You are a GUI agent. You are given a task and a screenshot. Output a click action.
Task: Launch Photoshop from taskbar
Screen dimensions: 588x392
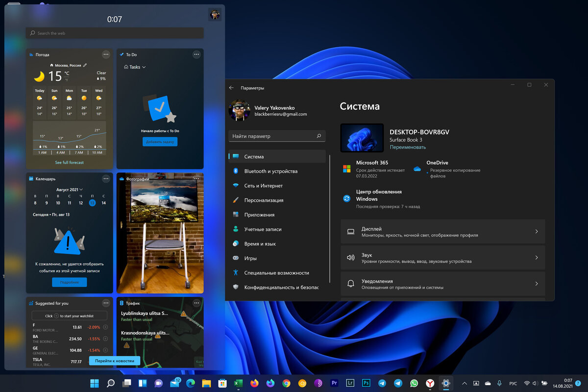(x=366, y=383)
